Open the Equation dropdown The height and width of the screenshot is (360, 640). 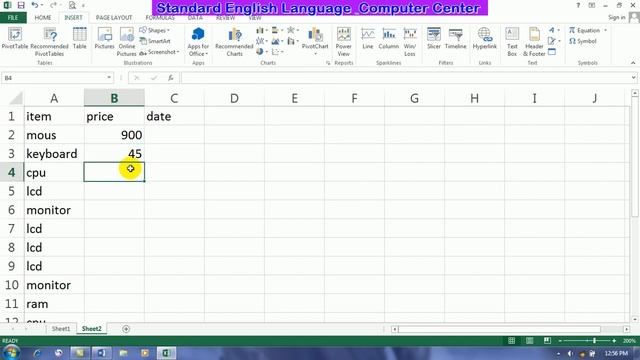point(587,30)
